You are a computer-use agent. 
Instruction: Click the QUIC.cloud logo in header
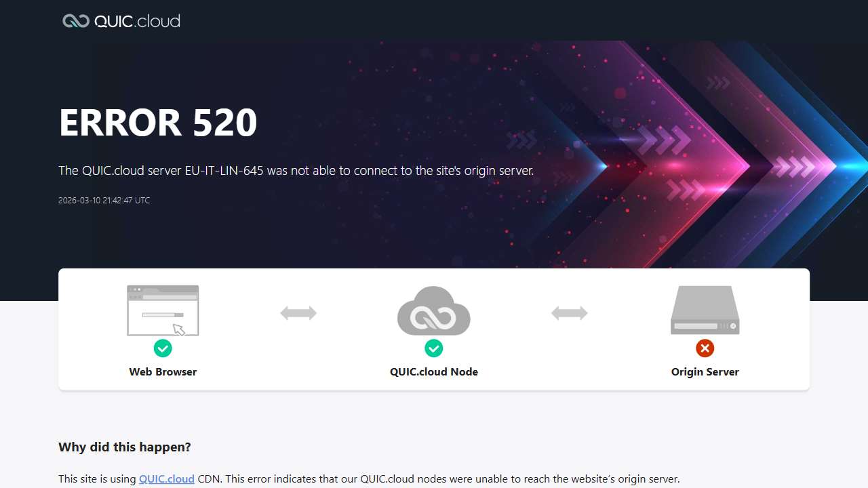(x=121, y=21)
